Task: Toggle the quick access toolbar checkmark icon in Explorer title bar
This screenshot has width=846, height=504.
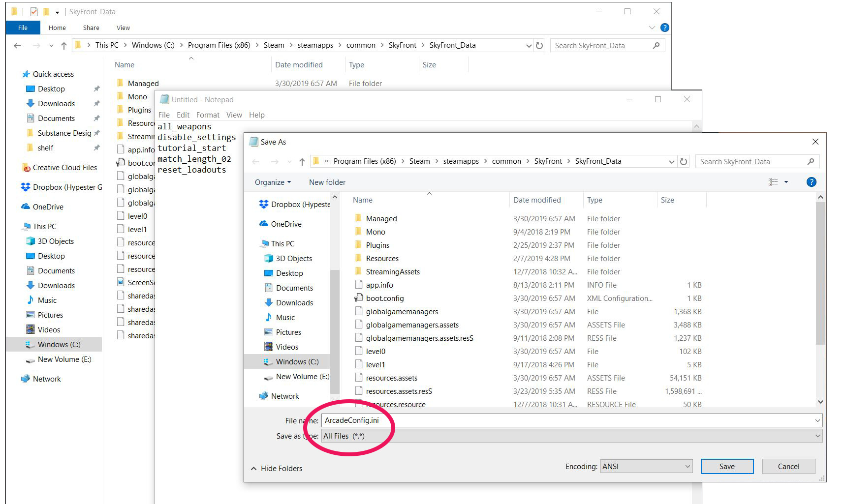Action: click(33, 11)
